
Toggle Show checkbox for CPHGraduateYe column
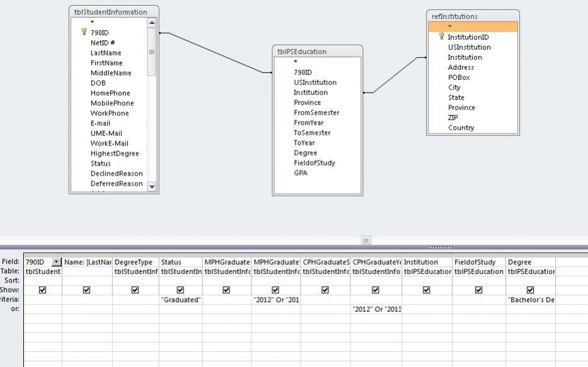376,290
